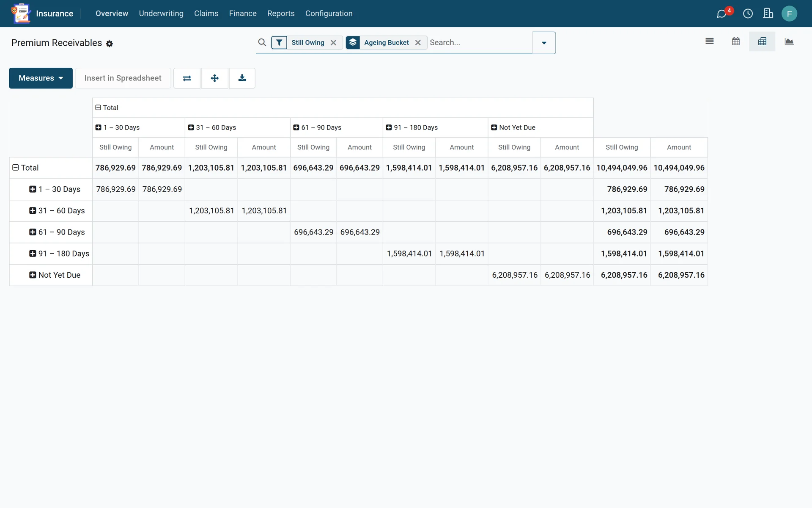Open the Configuration menu
The image size is (812, 508).
[x=329, y=14]
